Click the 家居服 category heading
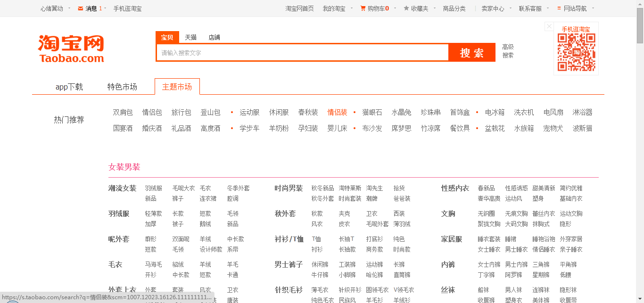The height and width of the screenshot is (303, 644). tap(452, 239)
